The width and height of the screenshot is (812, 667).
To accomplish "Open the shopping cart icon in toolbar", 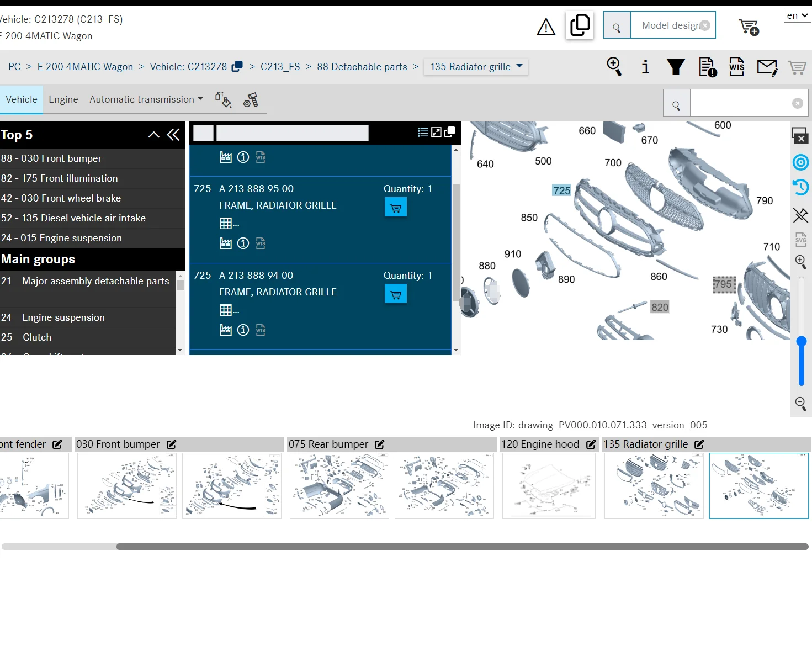I will pyautogui.click(x=797, y=67).
